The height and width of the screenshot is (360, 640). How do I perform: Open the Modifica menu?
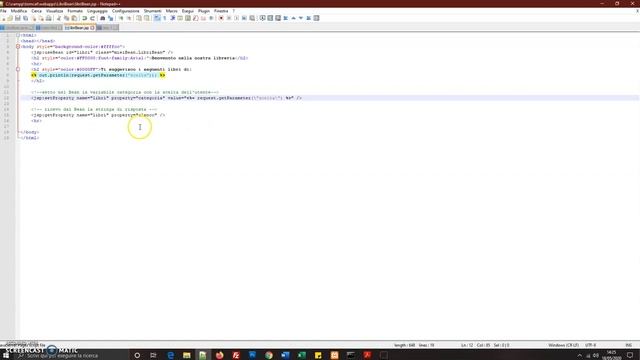point(19,11)
